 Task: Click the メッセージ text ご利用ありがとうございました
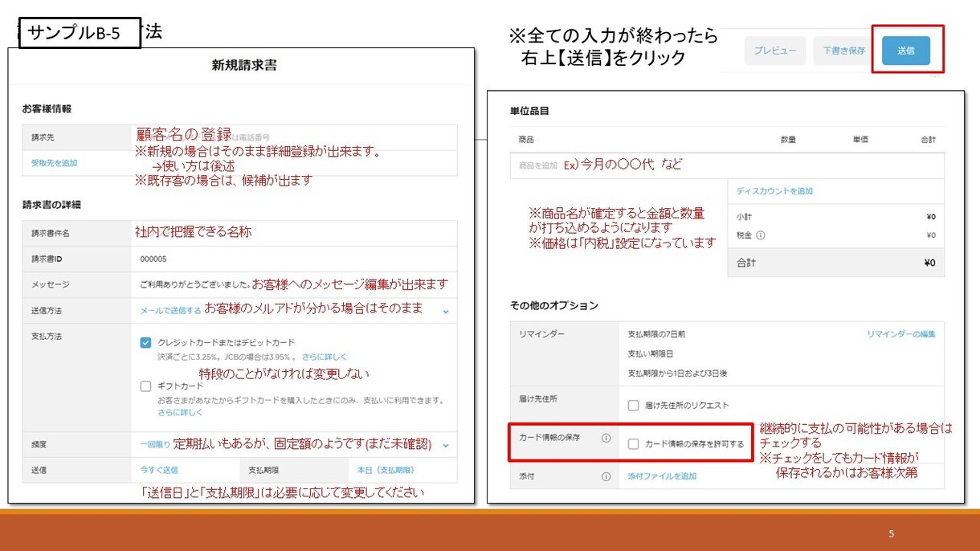point(194,284)
